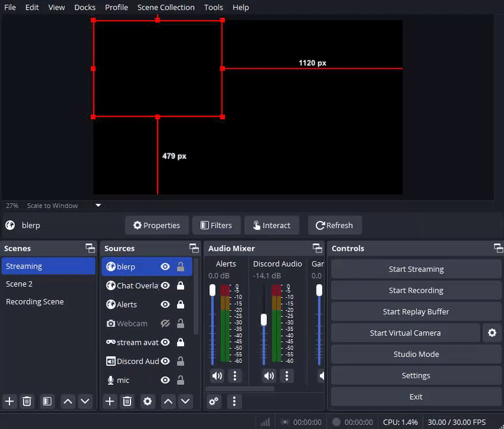
Task: Open source properties gear in Sources toolbar
Action: (148, 401)
